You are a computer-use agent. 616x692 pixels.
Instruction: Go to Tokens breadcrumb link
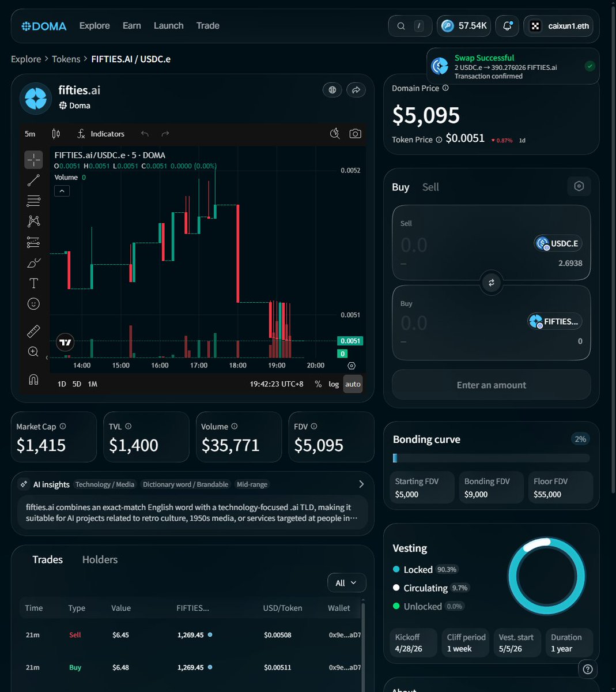tap(66, 59)
